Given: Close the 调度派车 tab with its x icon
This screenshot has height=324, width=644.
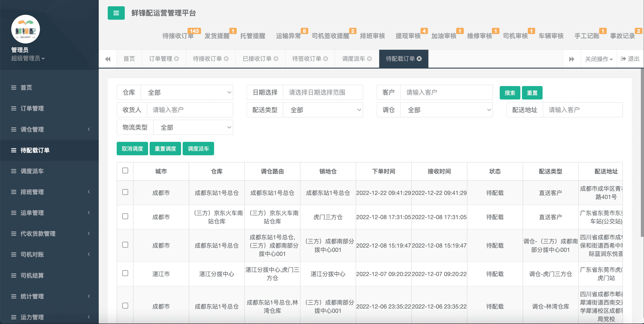Looking at the screenshot, I should [x=370, y=59].
